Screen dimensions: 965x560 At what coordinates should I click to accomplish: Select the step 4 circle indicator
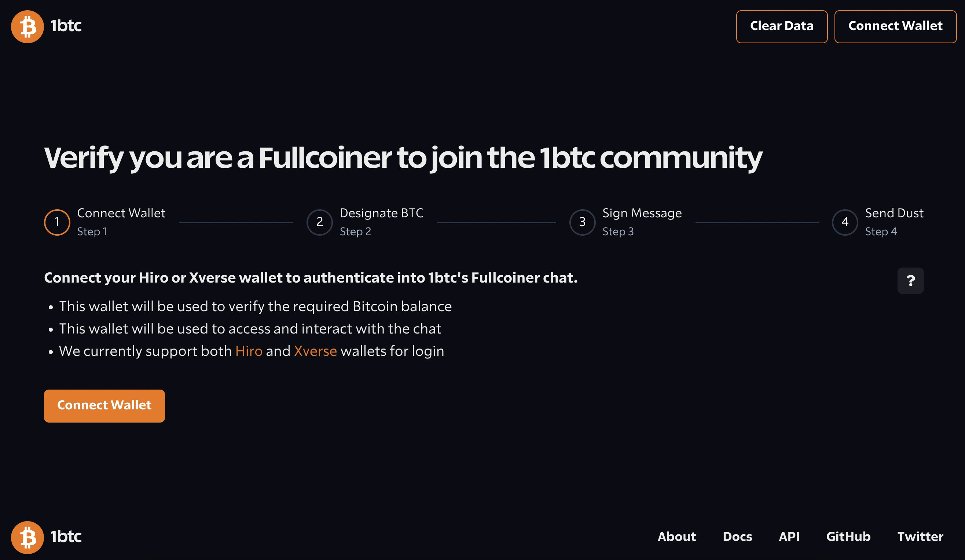tap(845, 222)
